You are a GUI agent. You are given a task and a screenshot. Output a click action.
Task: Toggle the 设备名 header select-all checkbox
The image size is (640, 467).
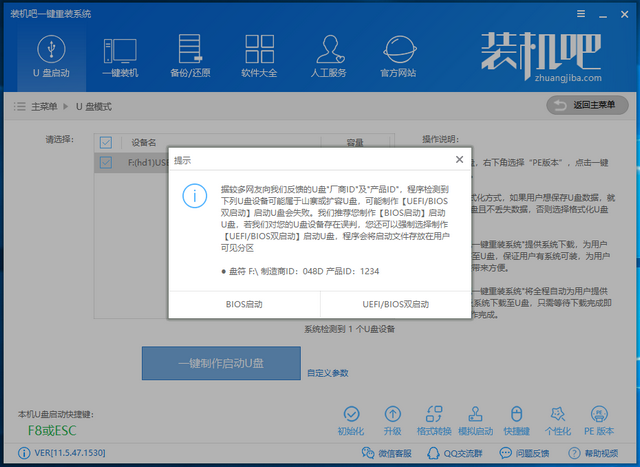pos(107,143)
